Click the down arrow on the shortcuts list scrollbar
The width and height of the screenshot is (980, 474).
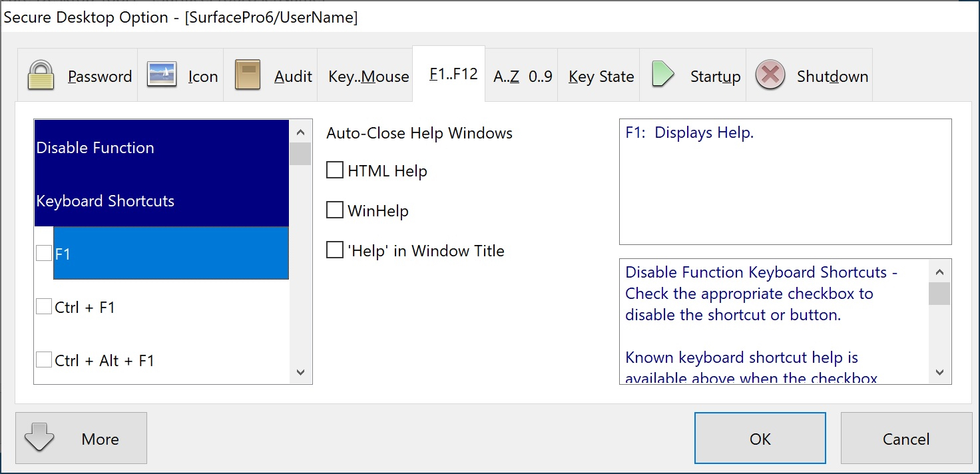300,373
